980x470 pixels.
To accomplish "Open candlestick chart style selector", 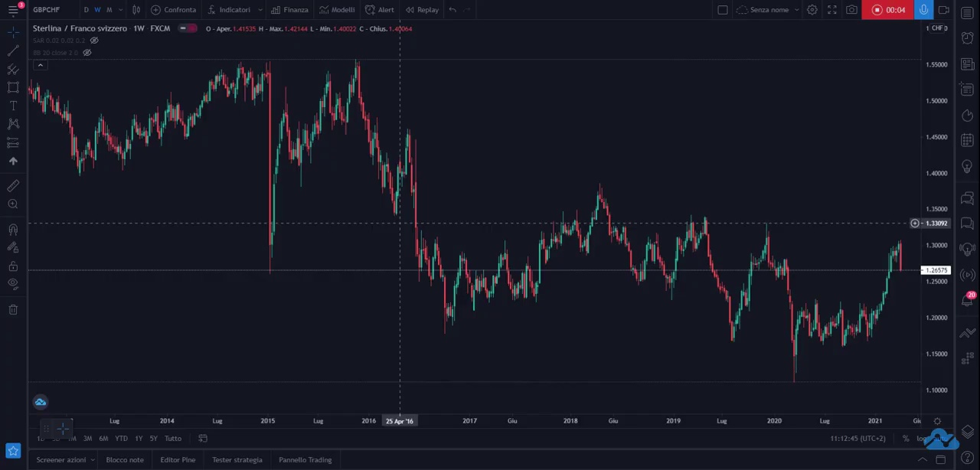I will click(136, 10).
